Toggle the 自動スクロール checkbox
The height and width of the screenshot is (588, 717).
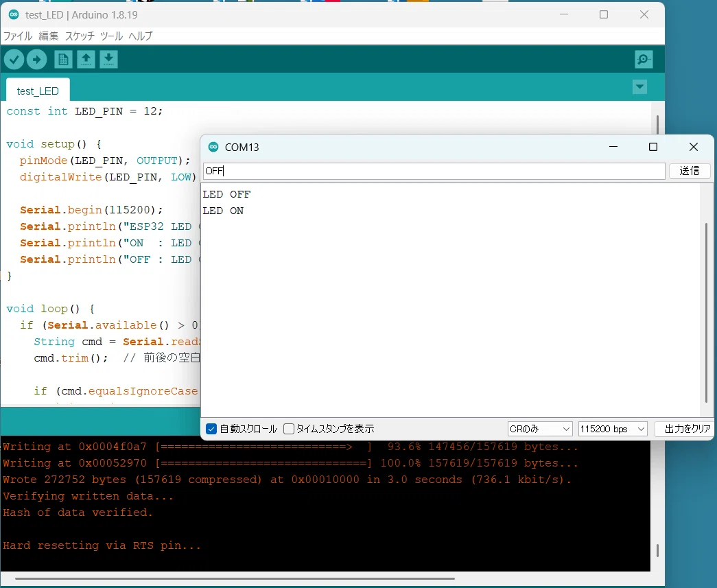click(211, 429)
